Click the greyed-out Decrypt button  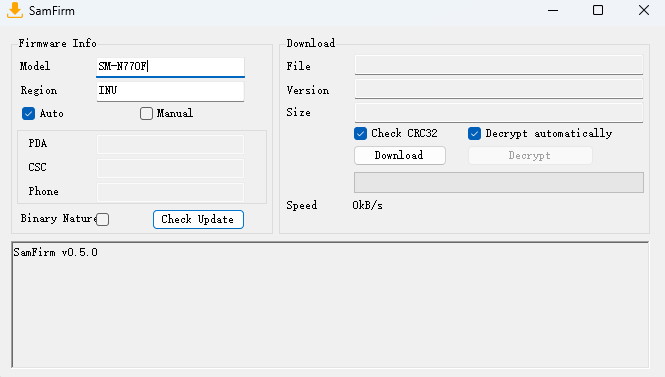(530, 155)
